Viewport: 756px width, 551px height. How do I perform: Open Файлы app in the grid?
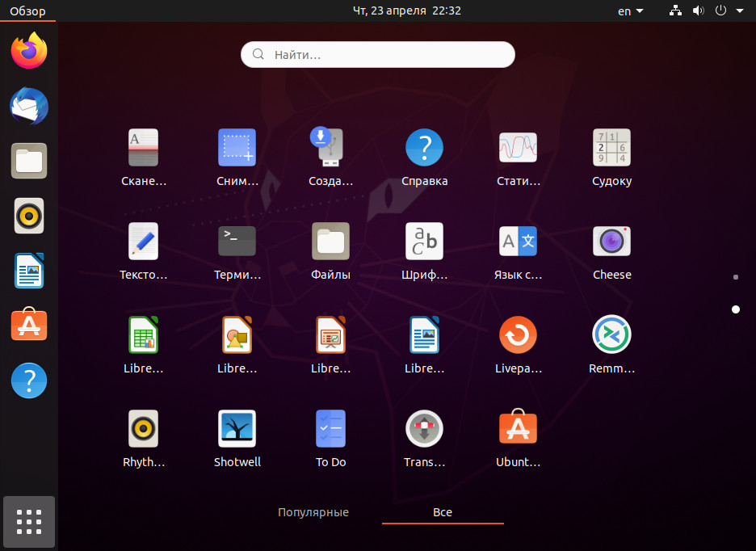(x=330, y=242)
